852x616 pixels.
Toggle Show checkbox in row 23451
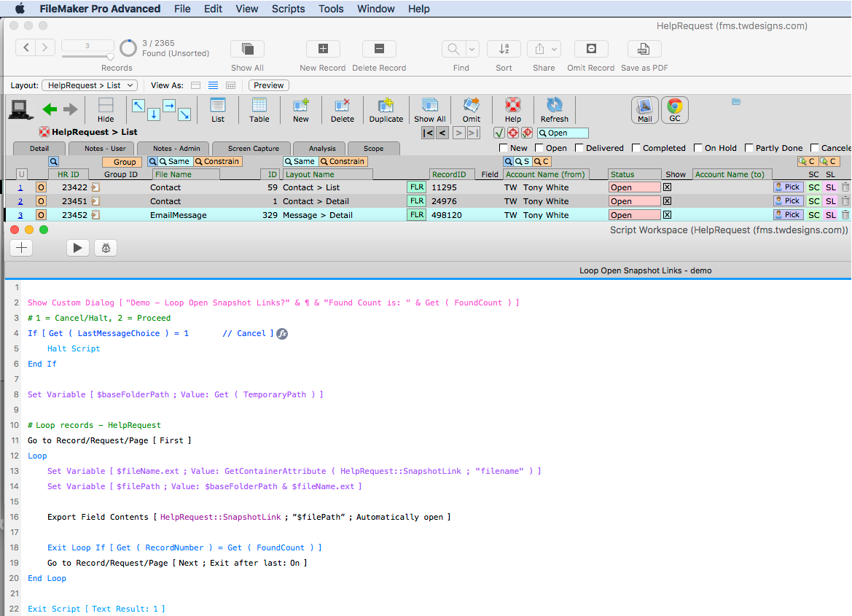point(668,200)
